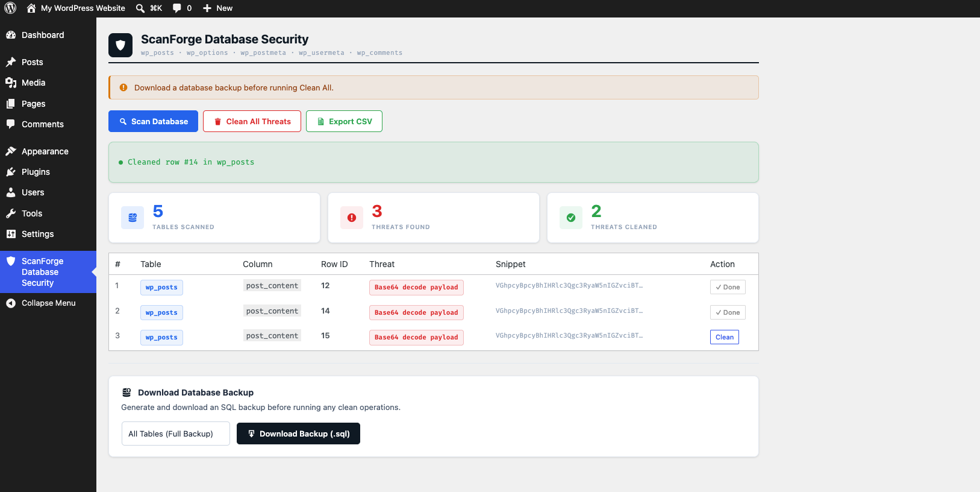Click the Dashboard gauge icon in sidebar
The height and width of the screenshot is (492, 980).
[11, 35]
